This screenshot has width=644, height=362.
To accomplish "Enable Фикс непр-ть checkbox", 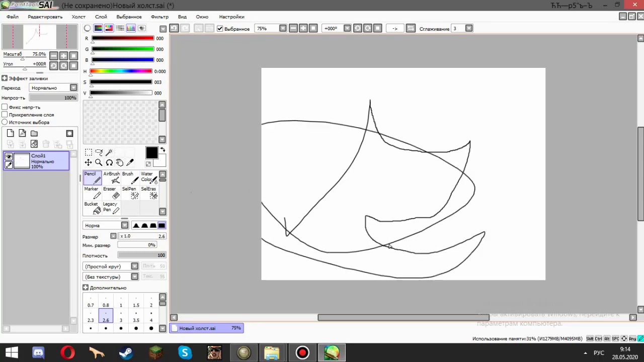I will coord(5,107).
